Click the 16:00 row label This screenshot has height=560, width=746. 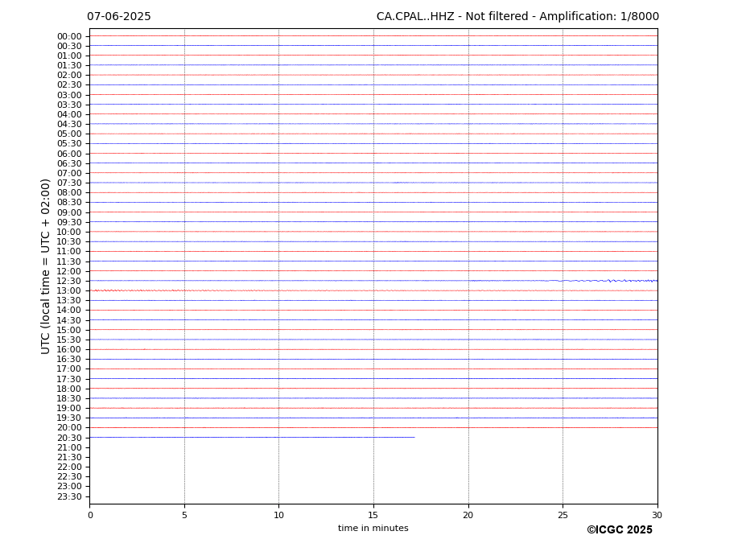click(x=69, y=349)
